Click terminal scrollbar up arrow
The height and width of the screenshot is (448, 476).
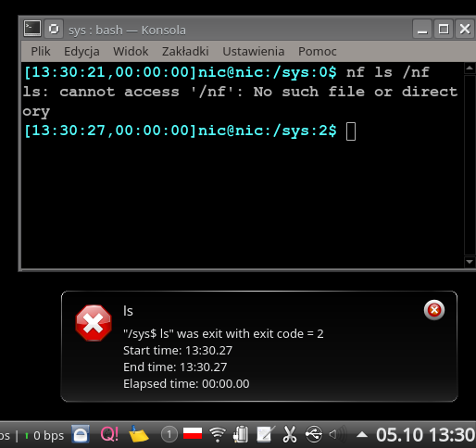[x=470, y=68]
